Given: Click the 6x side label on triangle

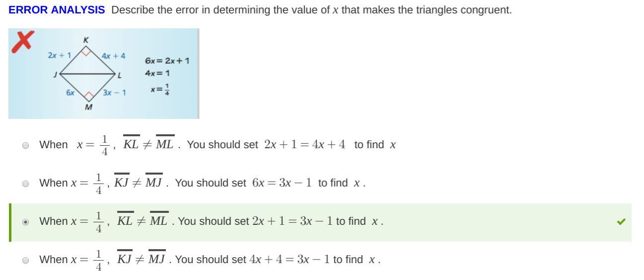Looking at the screenshot, I should [71, 93].
